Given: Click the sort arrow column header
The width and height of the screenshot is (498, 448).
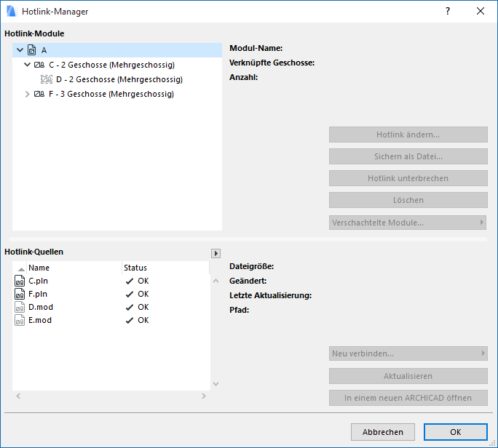Looking at the screenshot, I should (x=21, y=268).
